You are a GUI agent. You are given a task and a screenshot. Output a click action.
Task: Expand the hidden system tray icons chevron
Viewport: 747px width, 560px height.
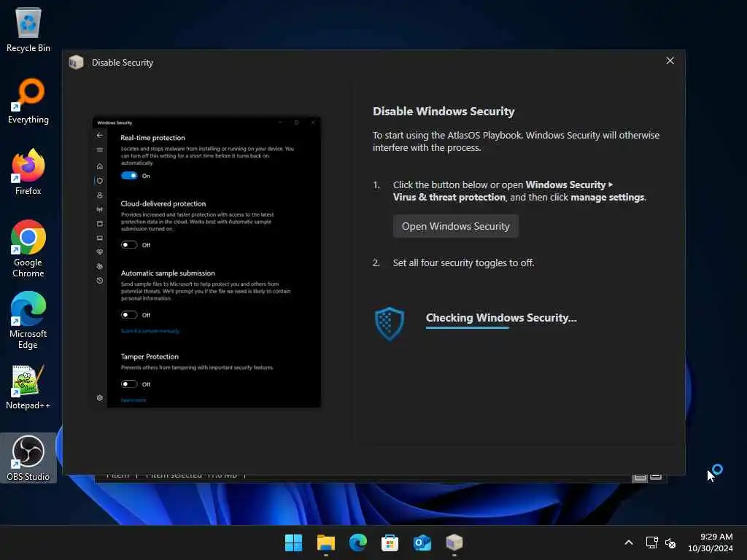tap(629, 542)
